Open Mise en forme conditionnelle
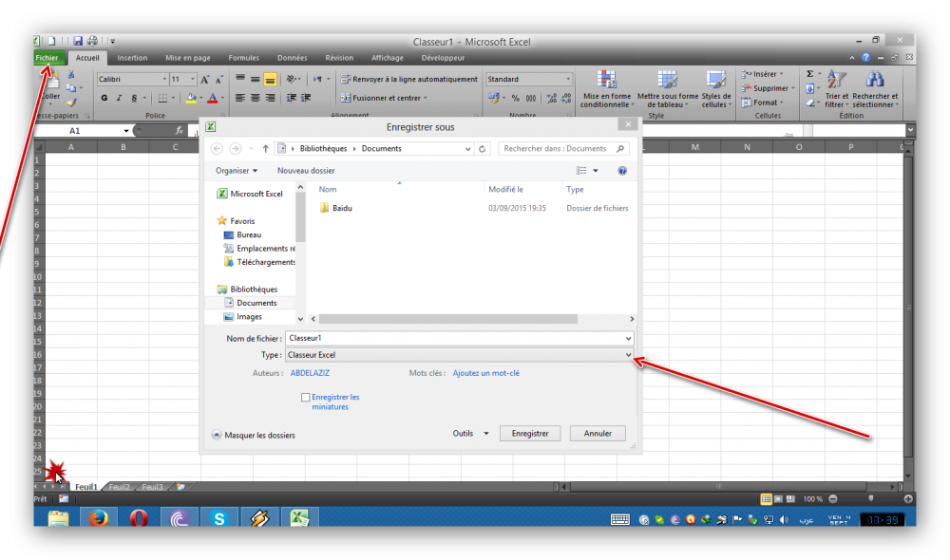This screenshot has height=560, width=950. pos(606,89)
